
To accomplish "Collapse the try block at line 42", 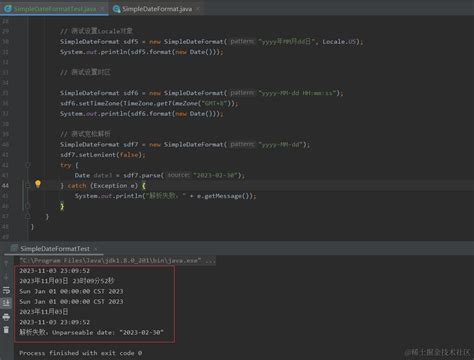I will tap(28, 165).
